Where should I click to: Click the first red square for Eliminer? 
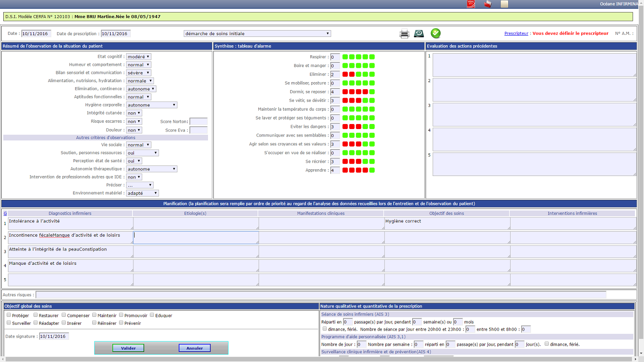pyautogui.click(x=345, y=74)
